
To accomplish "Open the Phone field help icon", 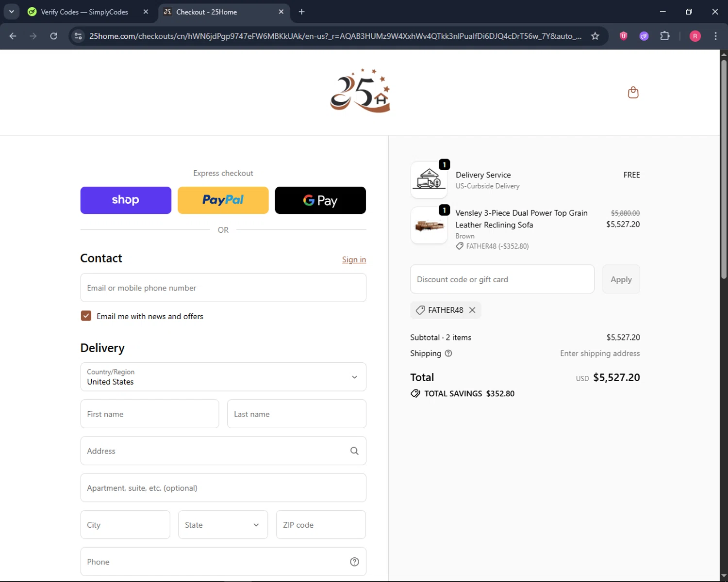I will point(354,562).
